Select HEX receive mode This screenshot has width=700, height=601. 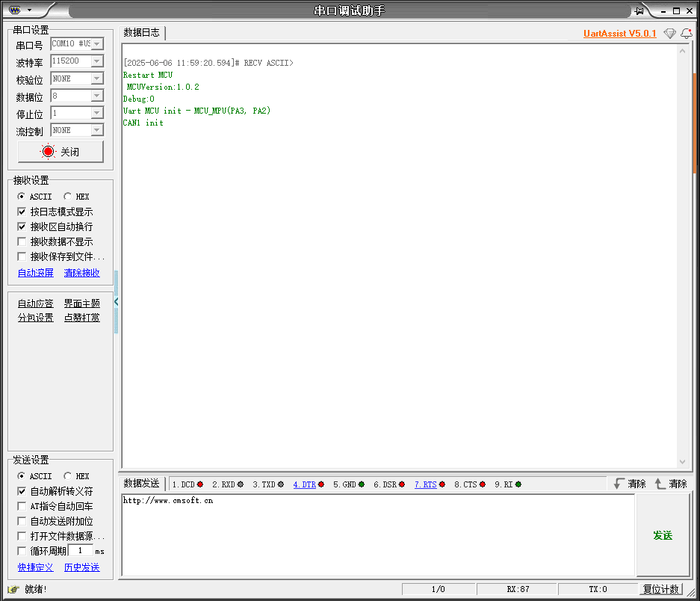tap(67, 196)
